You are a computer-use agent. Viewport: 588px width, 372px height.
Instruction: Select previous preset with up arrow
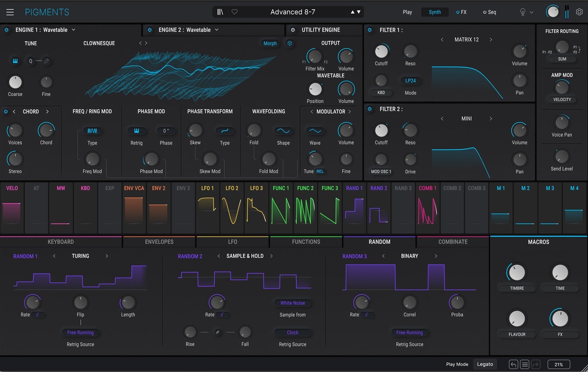click(x=353, y=12)
